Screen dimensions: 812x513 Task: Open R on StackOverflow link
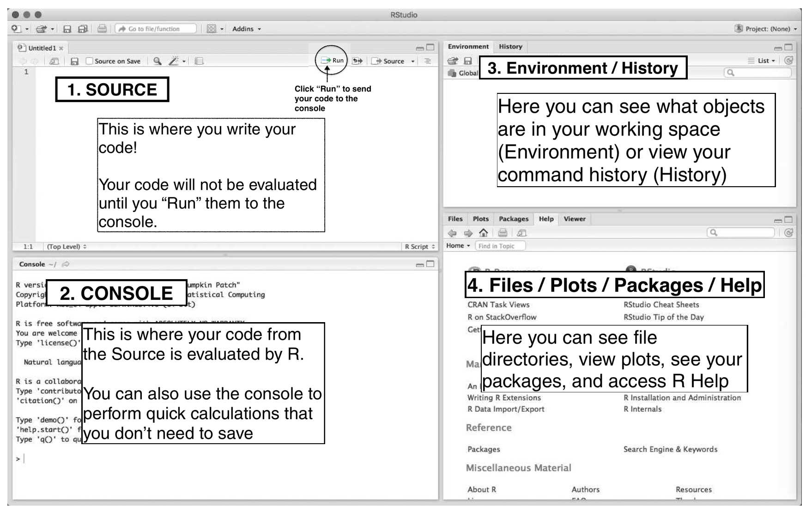pos(502,318)
